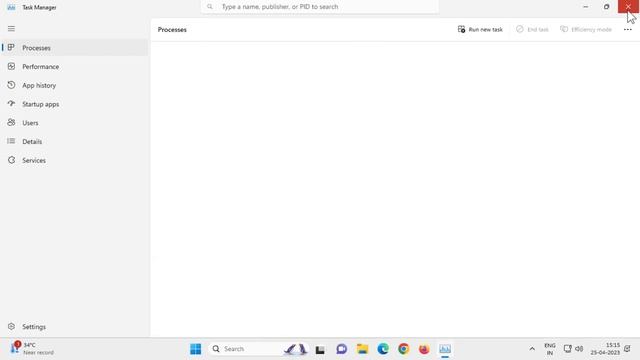This screenshot has width=640, height=360.
Task: Toggle the hamburger navigation menu
Action: [x=11, y=29]
